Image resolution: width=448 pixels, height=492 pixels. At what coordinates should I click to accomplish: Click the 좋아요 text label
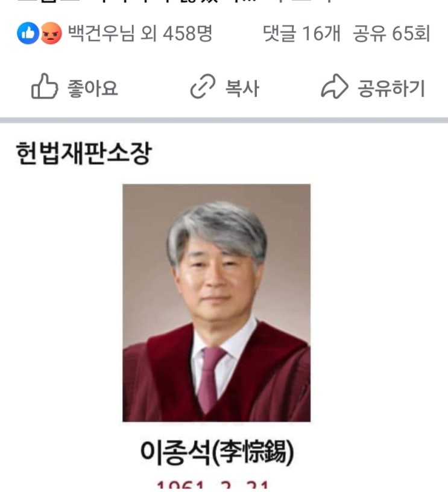tap(92, 88)
